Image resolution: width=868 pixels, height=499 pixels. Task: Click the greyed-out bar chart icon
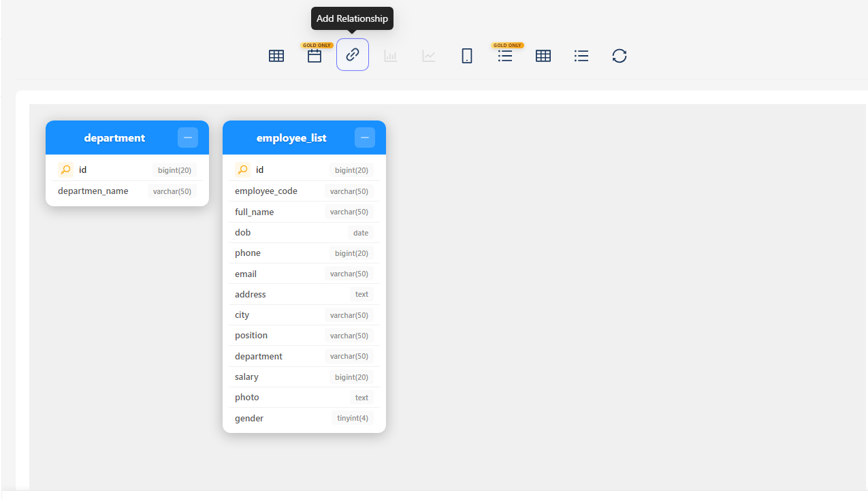coord(391,56)
